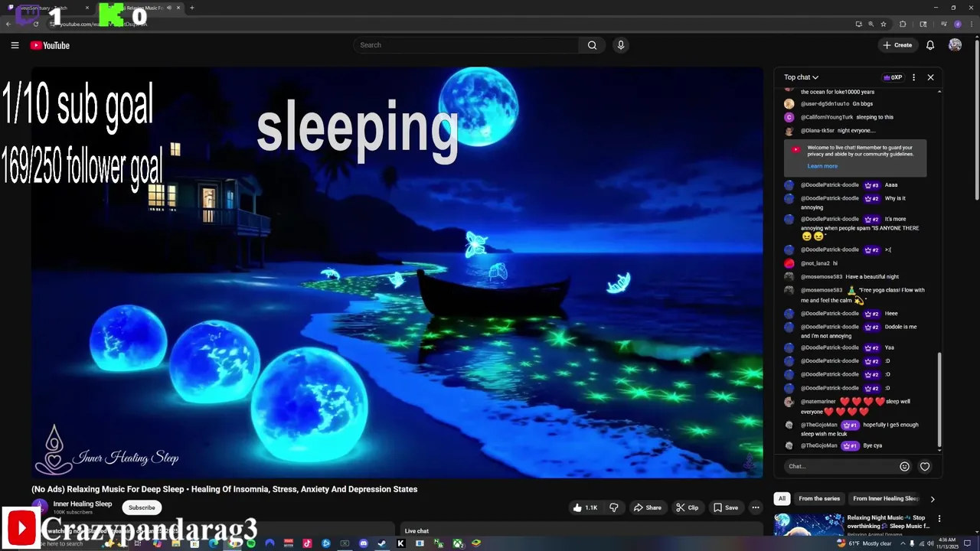The image size is (980, 551).
Task: Share the video
Action: [647, 507]
